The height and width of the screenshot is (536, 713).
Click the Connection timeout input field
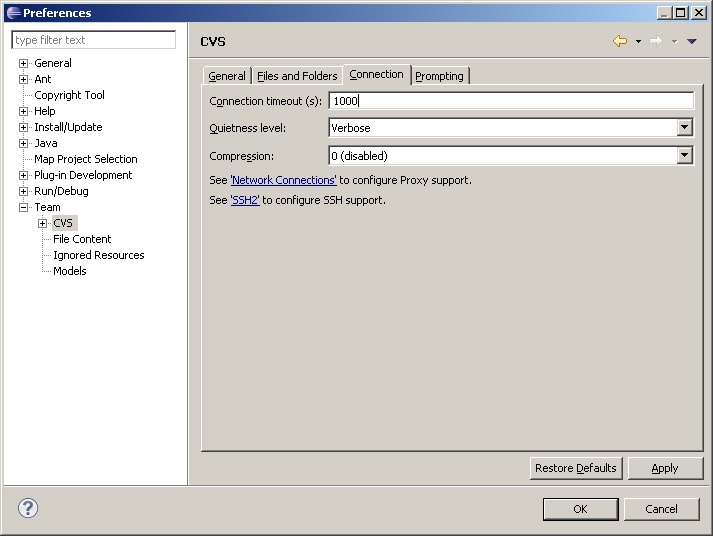tap(510, 101)
